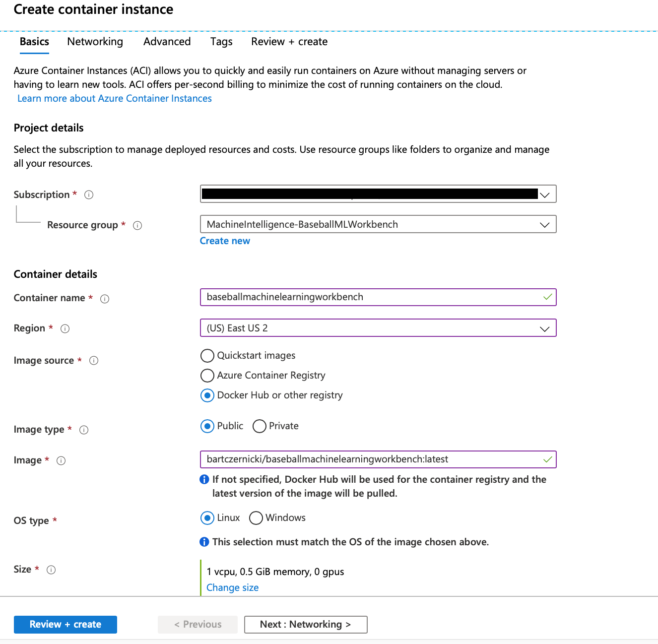658x644 pixels.
Task: Click the Image type info icon
Action: [x=84, y=430]
